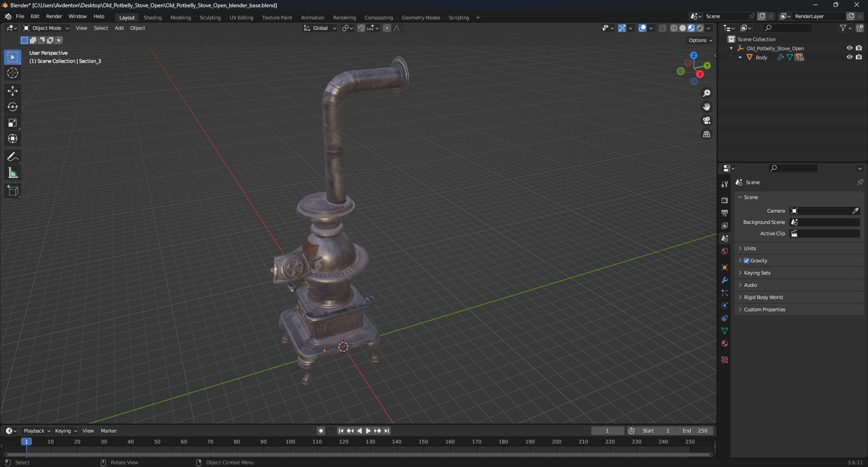Open the Physics properties tab
The image size is (868, 467).
pos(725,305)
